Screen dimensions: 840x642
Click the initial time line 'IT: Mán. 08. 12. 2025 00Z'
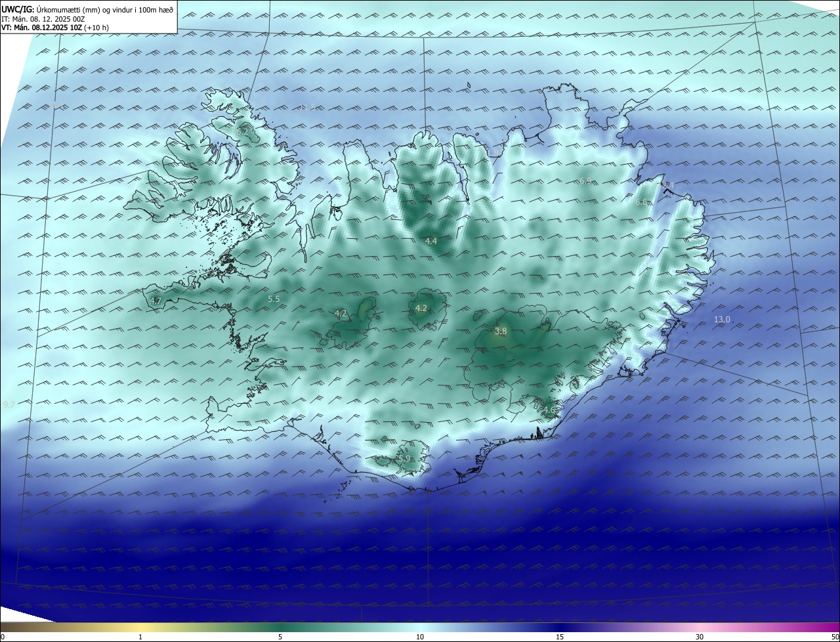pyautogui.click(x=45, y=19)
